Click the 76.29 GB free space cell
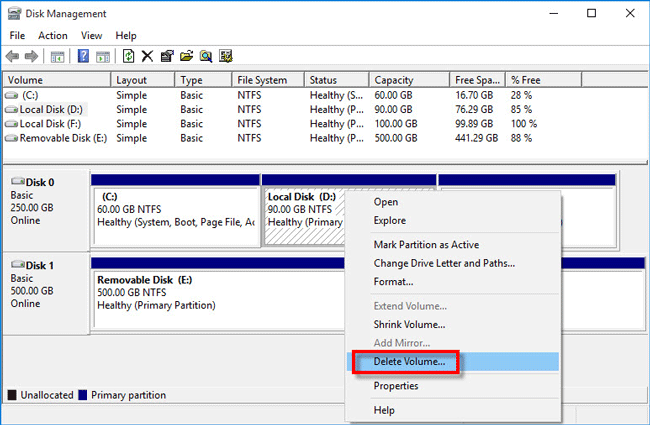The height and width of the screenshot is (425, 650). [x=474, y=110]
